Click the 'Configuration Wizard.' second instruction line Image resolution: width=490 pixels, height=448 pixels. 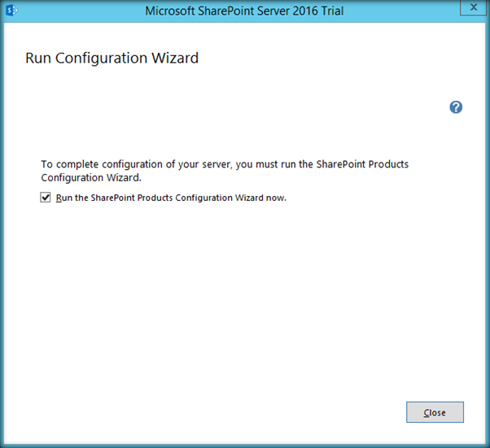tap(90, 176)
